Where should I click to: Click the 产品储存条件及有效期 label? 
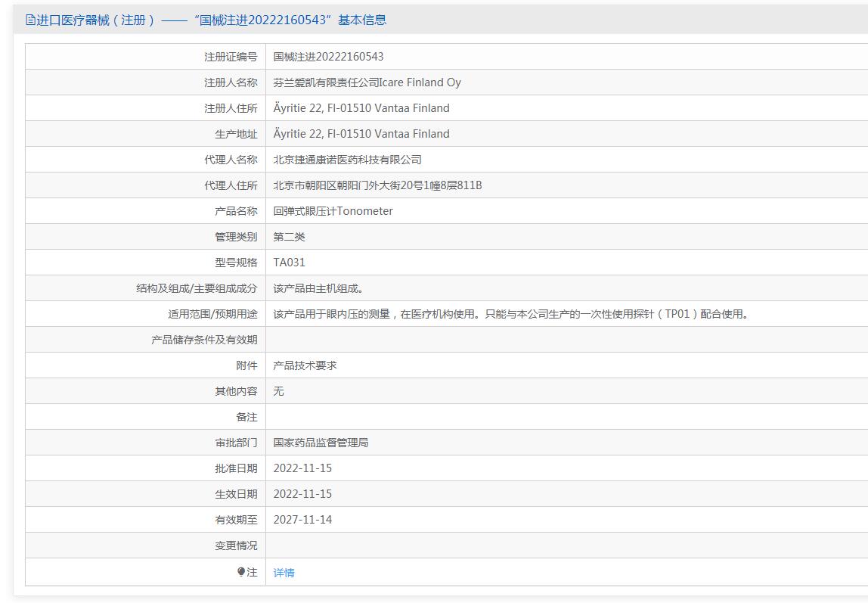tap(205, 340)
